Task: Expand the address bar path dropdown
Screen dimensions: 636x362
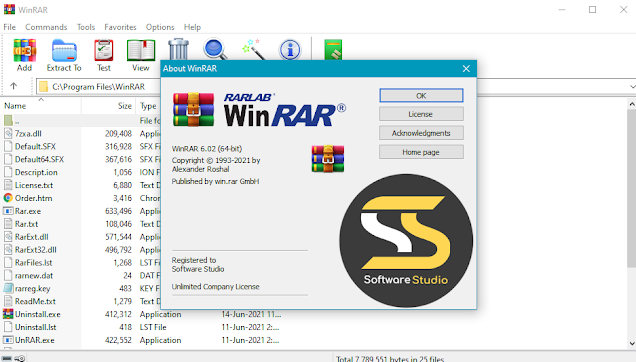Action: (x=632, y=86)
